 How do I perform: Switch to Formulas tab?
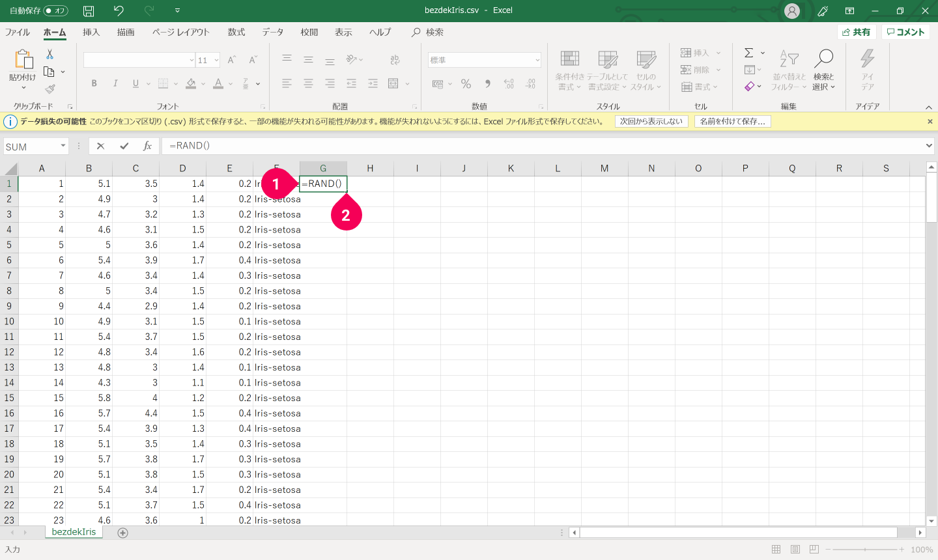236,32
